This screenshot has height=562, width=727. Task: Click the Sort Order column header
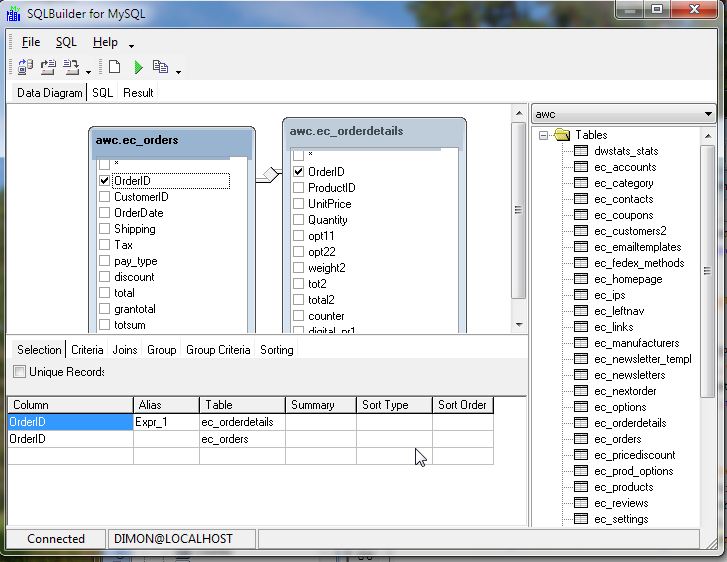(463, 405)
